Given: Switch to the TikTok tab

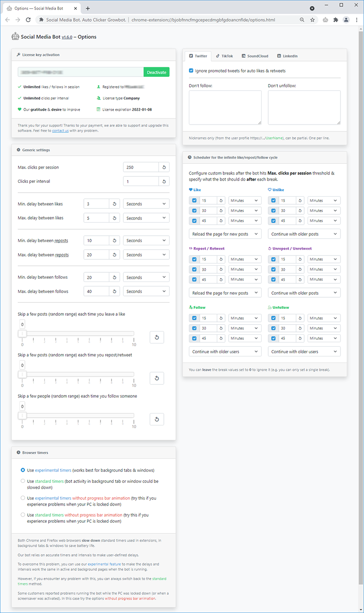Looking at the screenshot, I should point(224,56).
